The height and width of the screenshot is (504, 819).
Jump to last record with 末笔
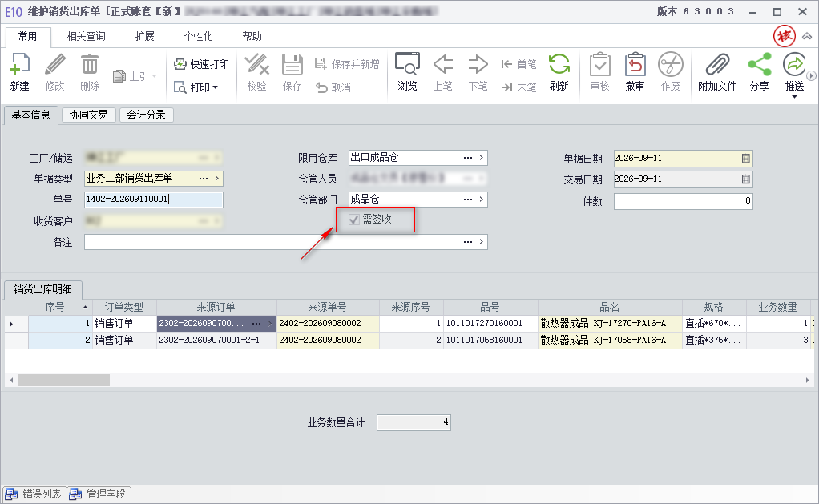pyautogui.click(x=518, y=87)
